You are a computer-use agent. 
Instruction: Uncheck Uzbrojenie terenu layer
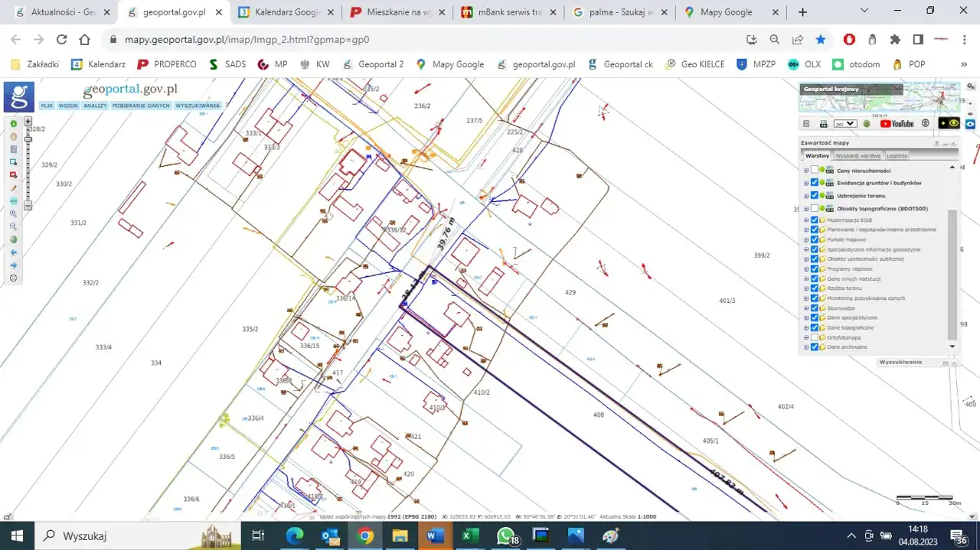click(814, 196)
